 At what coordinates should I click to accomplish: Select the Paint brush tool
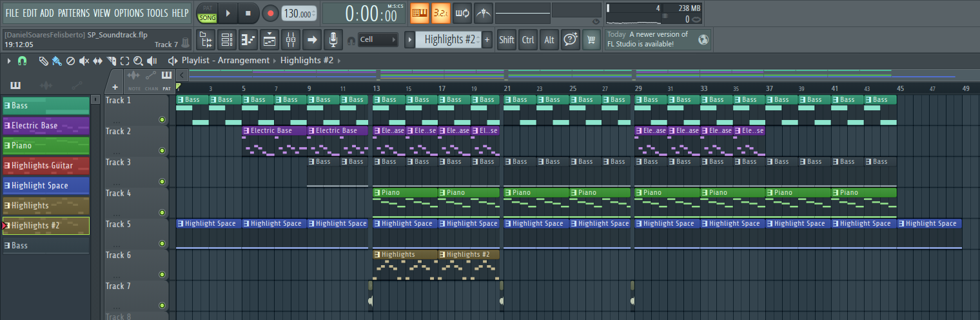pos(57,61)
